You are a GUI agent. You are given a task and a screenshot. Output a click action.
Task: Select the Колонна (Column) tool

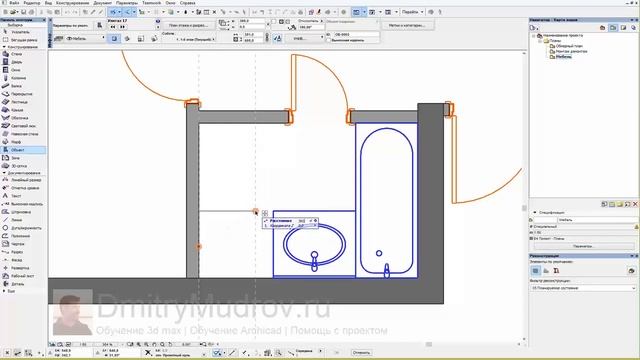[x=23, y=78]
